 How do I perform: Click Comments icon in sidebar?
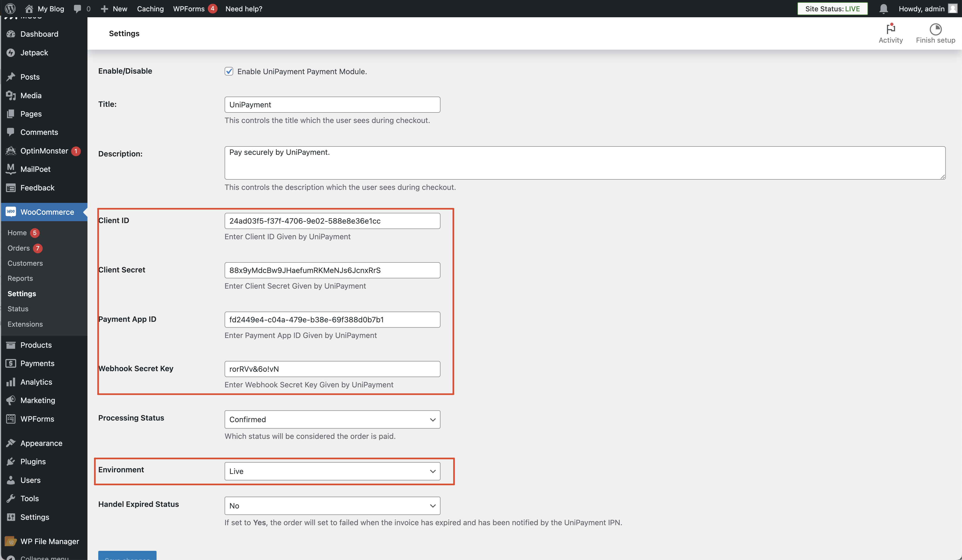[x=11, y=132]
